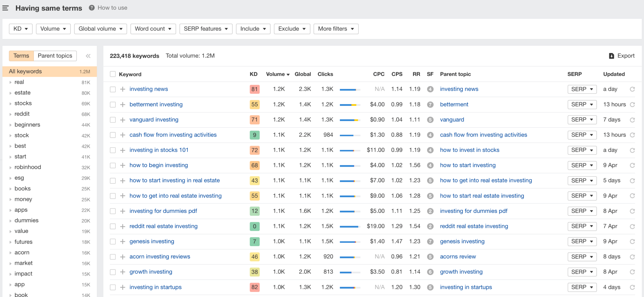The width and height of the screenshot is (644, 297).
Task: Check 'investing for dummies pdf' row checkbox
Action: click(113, 211)
